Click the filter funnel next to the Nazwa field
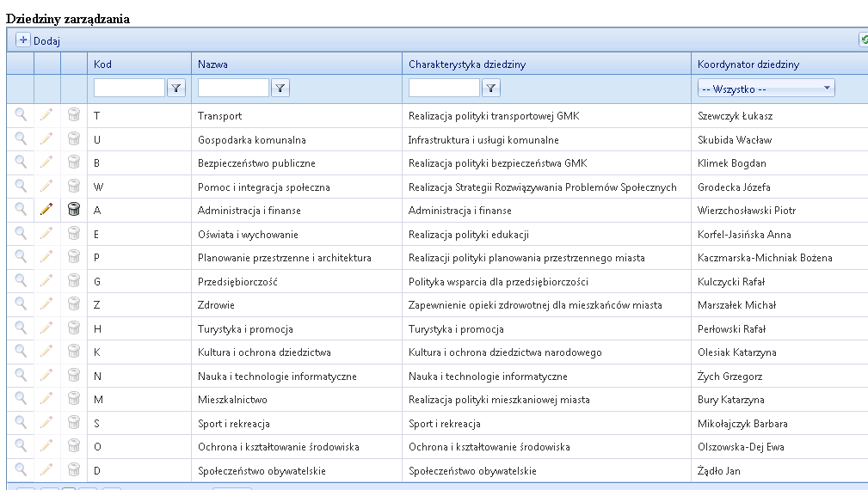The image size is (868, 490). click(280, 88)
